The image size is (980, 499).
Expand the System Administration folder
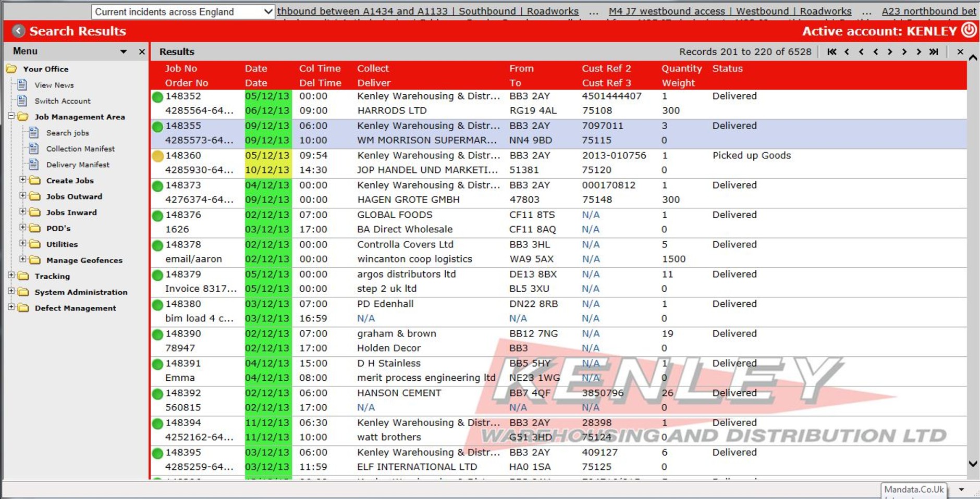(x=11, y=291)
